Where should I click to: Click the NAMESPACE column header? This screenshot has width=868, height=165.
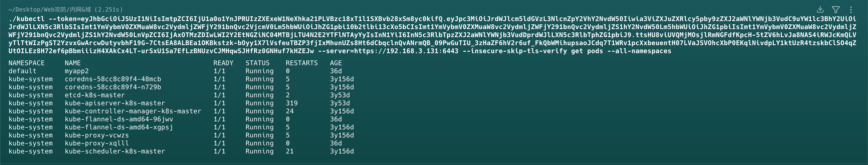26,63
